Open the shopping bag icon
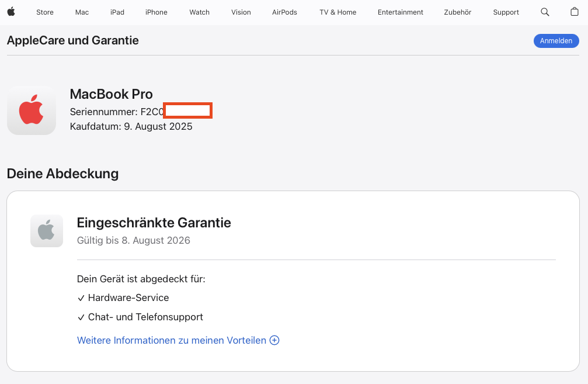The width and height of the screenshot is (588, 384). pyautogui.click(x=574, y=12)
